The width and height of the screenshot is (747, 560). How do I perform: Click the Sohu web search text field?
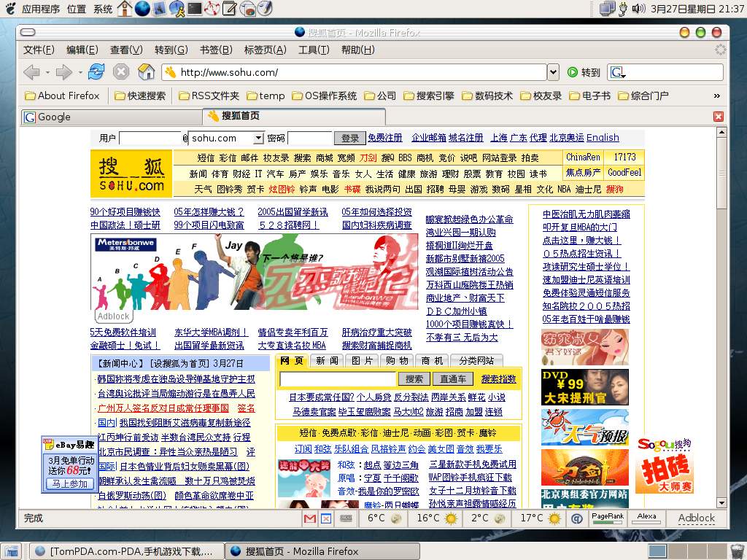(338, 379)
